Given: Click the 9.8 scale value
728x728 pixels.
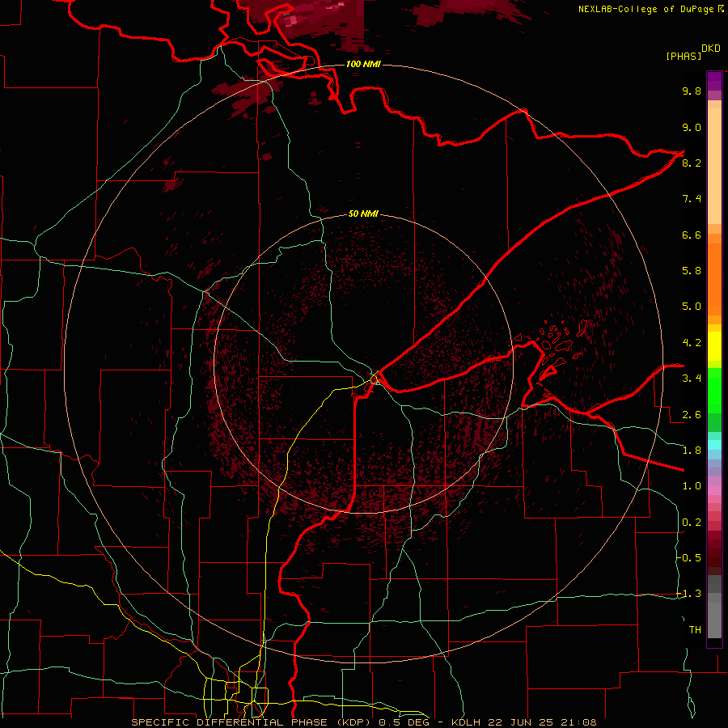Looking at the screenshot, I should tap(692, 91).
